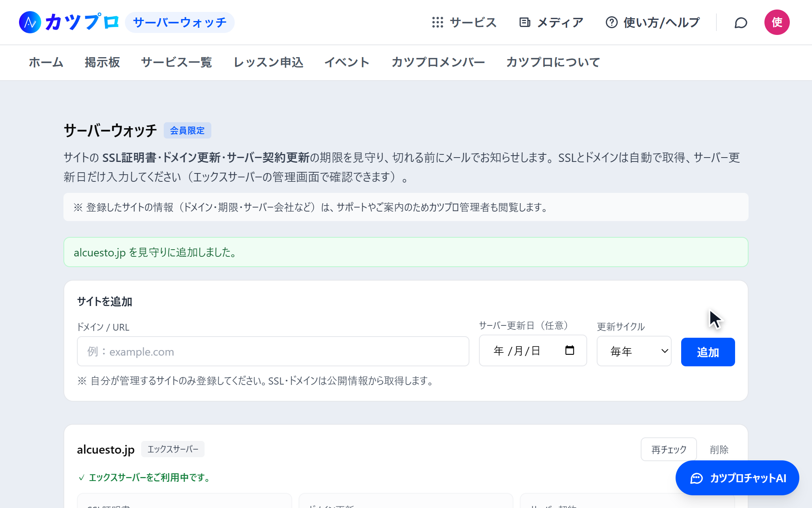Open レッスン申込 navigation item
The width and height of the screenshot is (812, 508).
point(268,62)
